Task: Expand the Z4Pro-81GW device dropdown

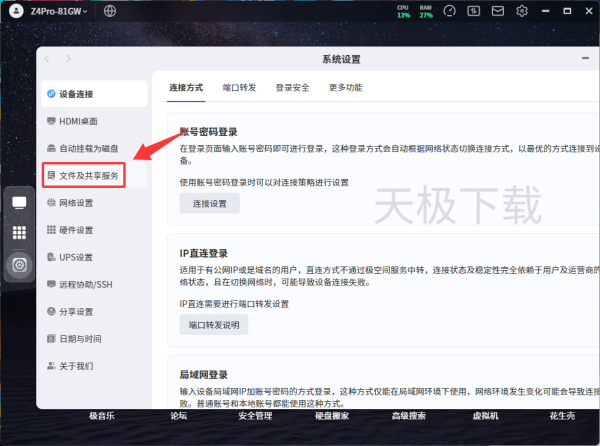Action: [x=58, y=11]
